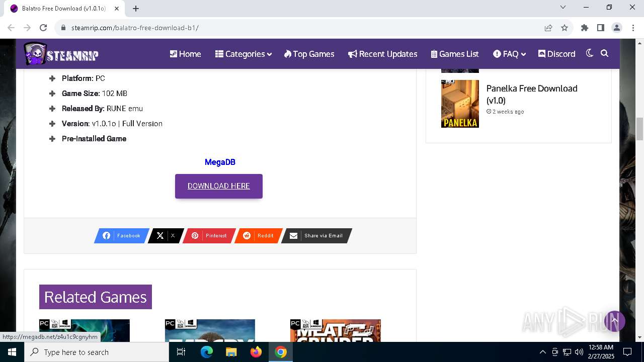Click the MegaDB link
The width and height of the screenshot is (644, 362).
coord(220,162)
